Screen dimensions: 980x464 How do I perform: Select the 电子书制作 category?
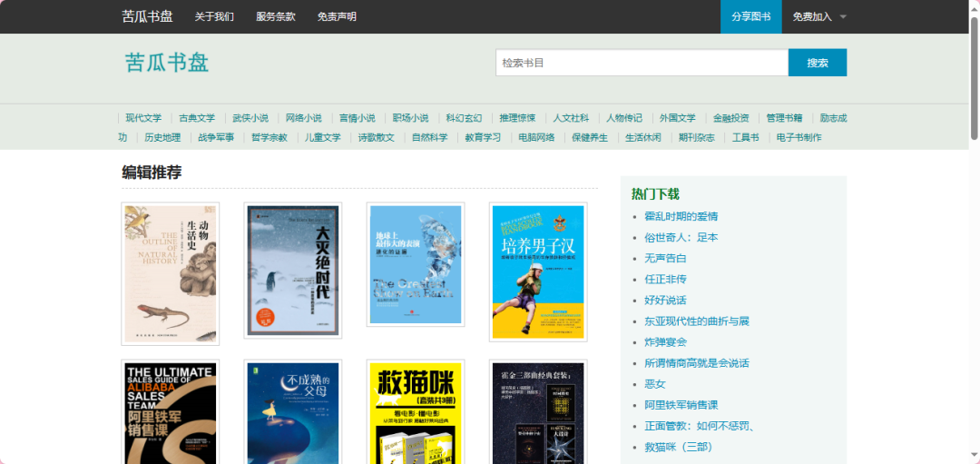click(x=799, y=138)
